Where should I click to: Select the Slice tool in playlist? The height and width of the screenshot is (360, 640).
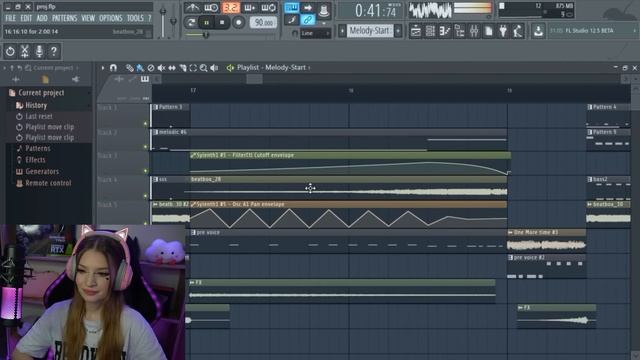(x=182, y=68)
